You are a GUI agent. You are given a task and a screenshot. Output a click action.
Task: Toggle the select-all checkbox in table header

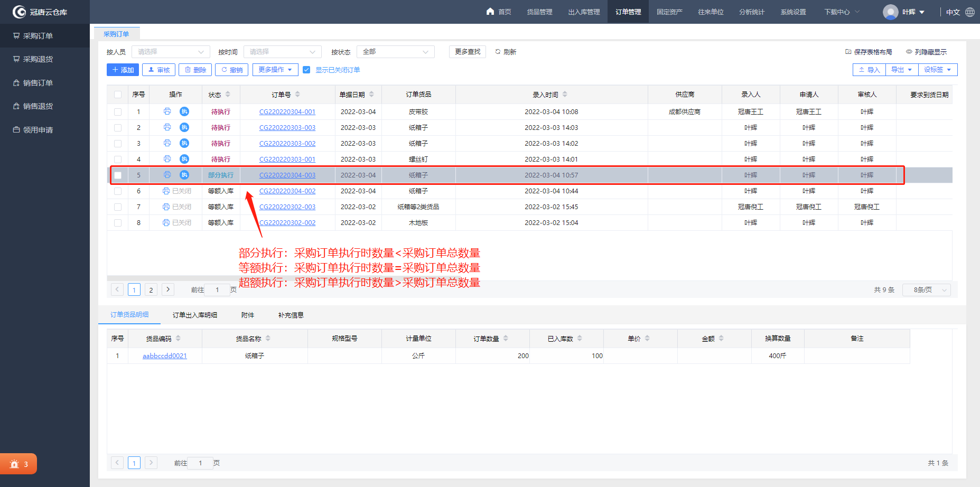[118, 95]
